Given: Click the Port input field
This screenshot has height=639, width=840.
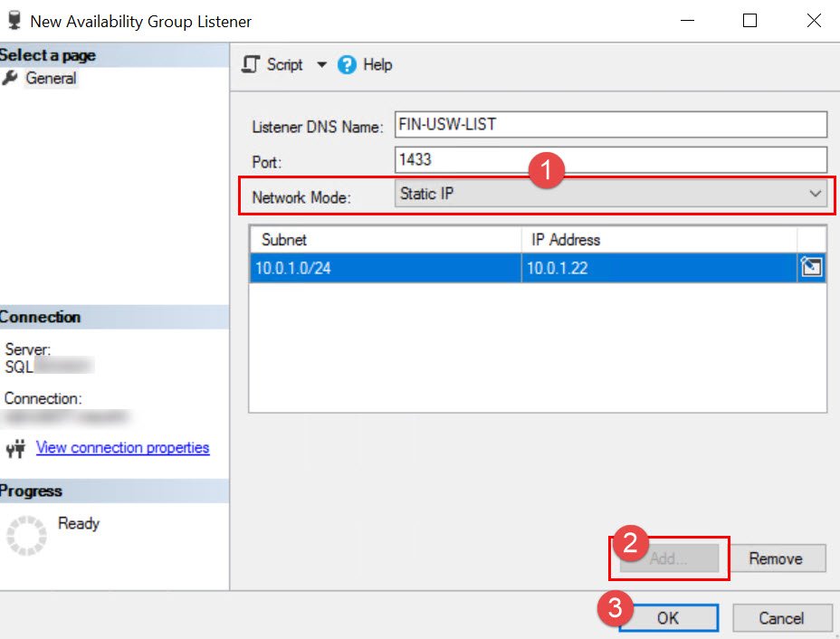Looking at the screenshot, I should 611,159.
